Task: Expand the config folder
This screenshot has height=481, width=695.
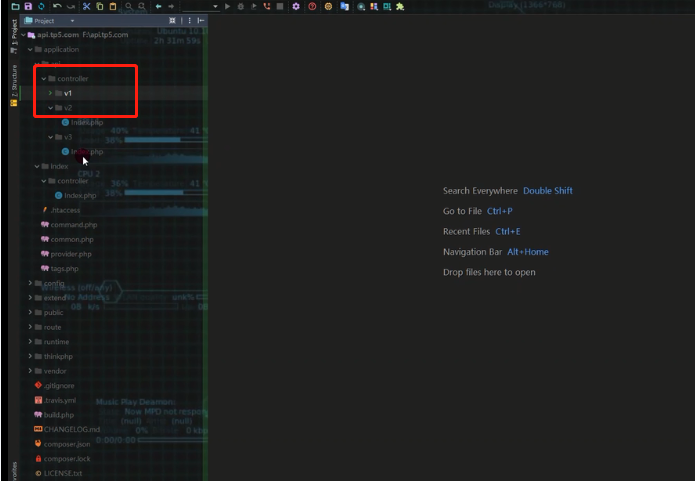Action: [31, 283]
